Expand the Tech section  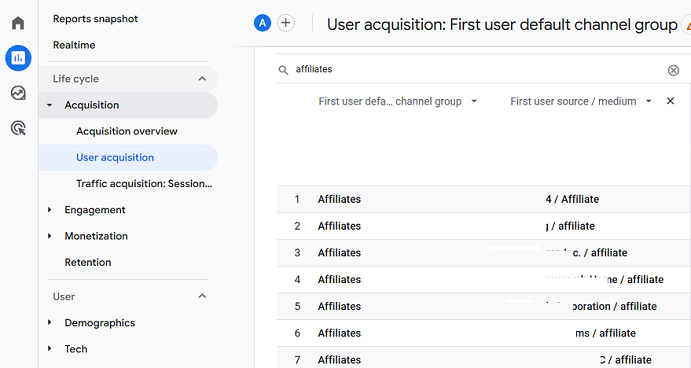(49, 349)
